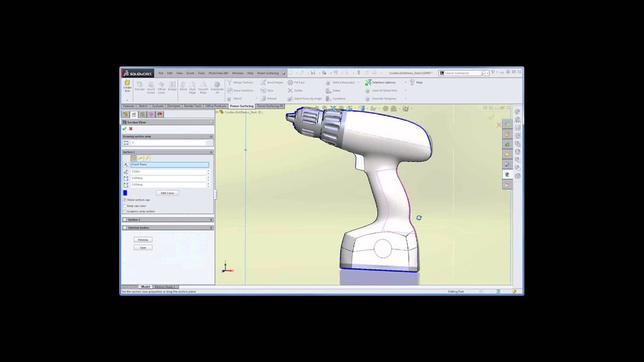Open the Override Tangency dropdown
Viewport: 644px width, 362px height.
point(406,99)
